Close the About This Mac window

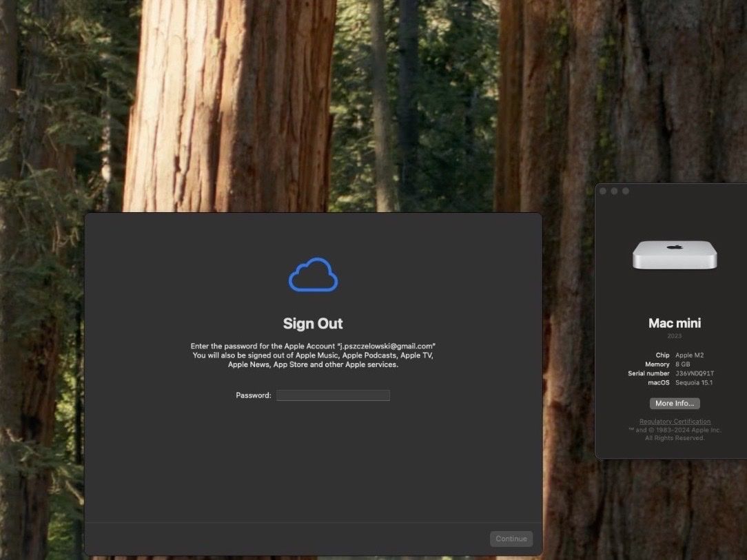[603, 191]
